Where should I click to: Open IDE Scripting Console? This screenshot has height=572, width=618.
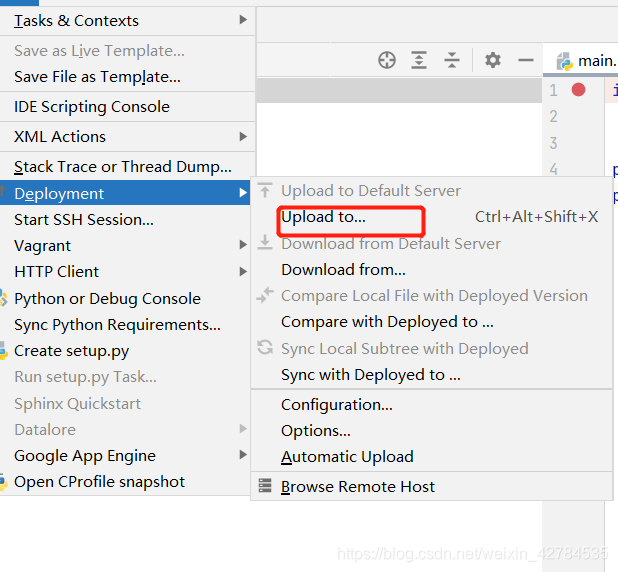(128, 107)
